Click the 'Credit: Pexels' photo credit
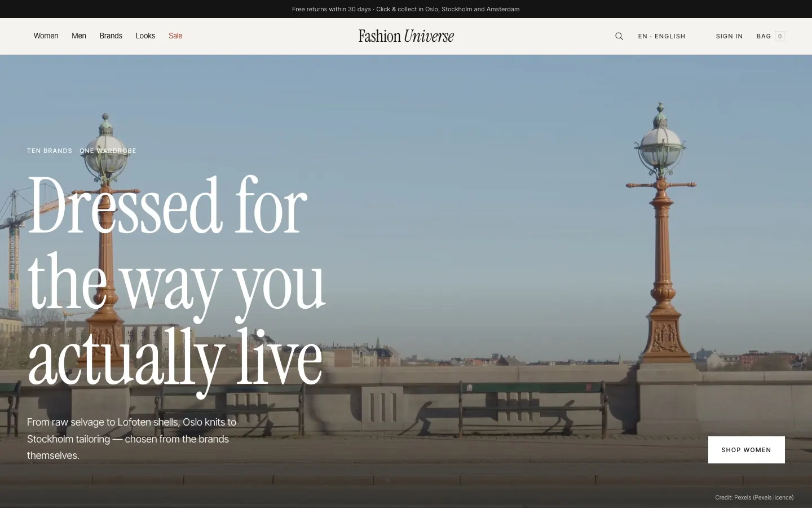 [x=754, y=497]
